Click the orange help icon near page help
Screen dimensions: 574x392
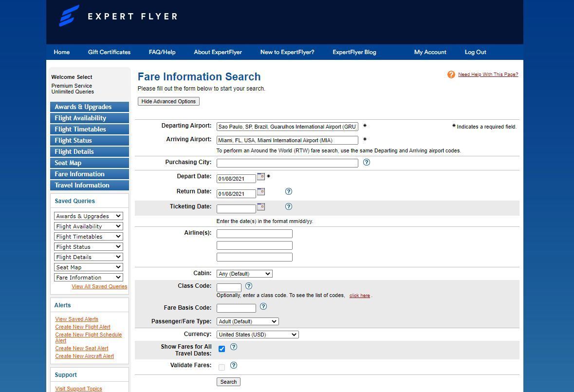pos(451,75)
